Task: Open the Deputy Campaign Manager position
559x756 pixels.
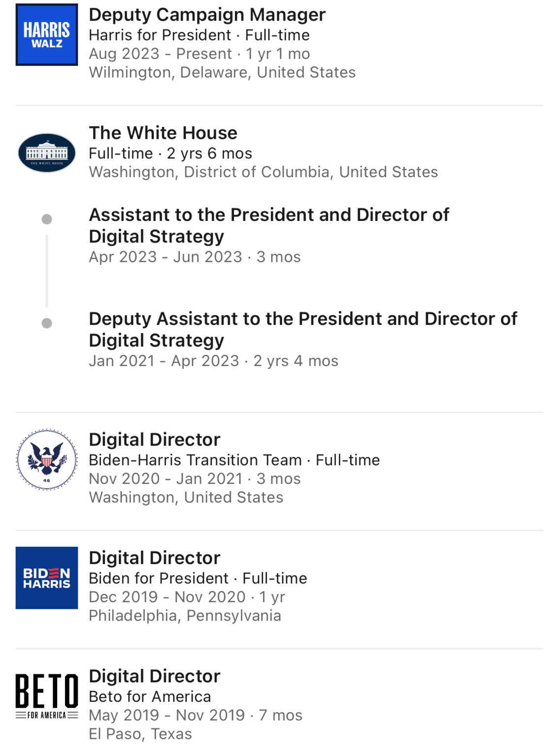Action: (x=207, y=15)
